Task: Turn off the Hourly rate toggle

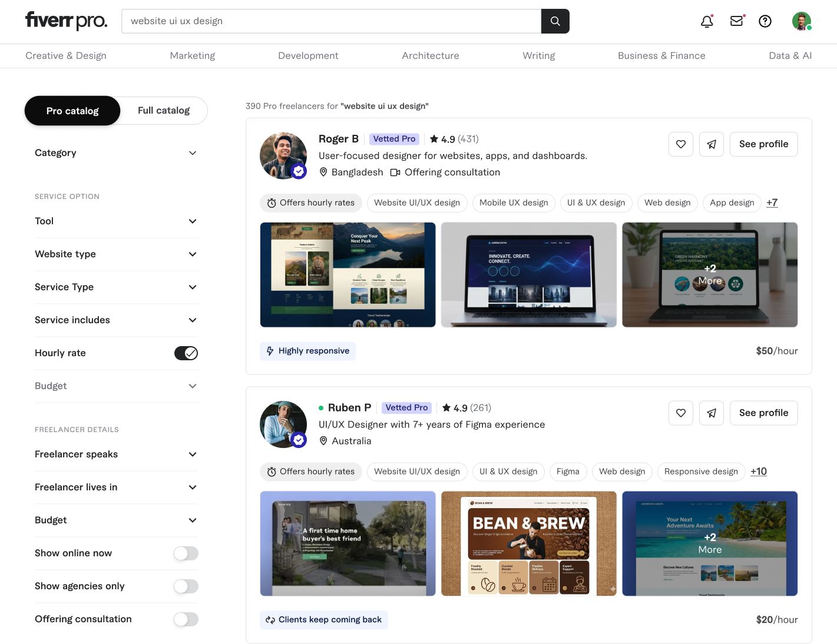Action: pyautogui.click(x=186, y=353)
